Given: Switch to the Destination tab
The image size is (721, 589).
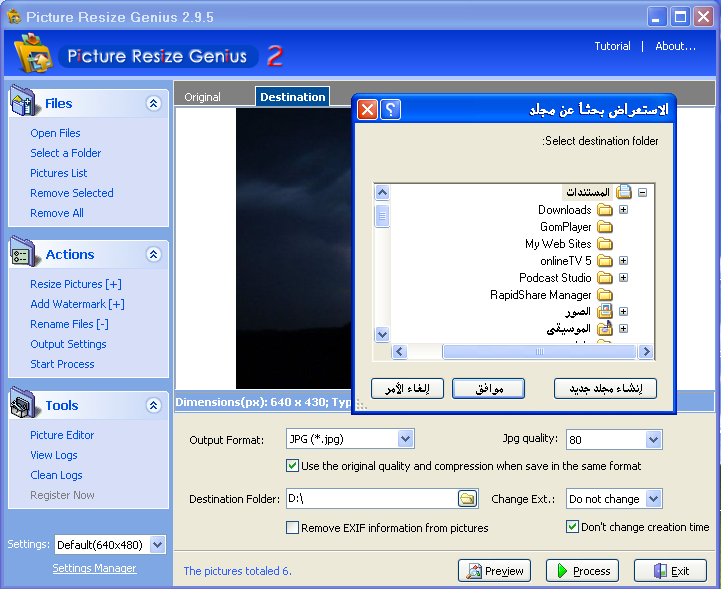Looking at the screenshot, I should [292, 97].
